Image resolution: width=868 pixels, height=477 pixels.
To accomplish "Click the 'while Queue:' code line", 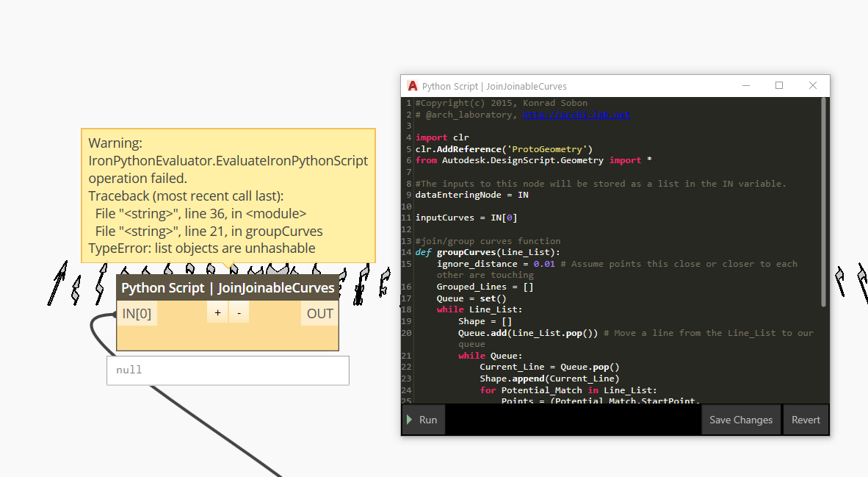I will coord(490,356).
